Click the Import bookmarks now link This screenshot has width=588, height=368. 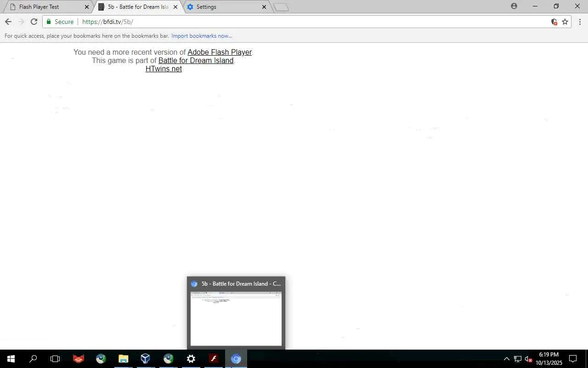point(202,36)
